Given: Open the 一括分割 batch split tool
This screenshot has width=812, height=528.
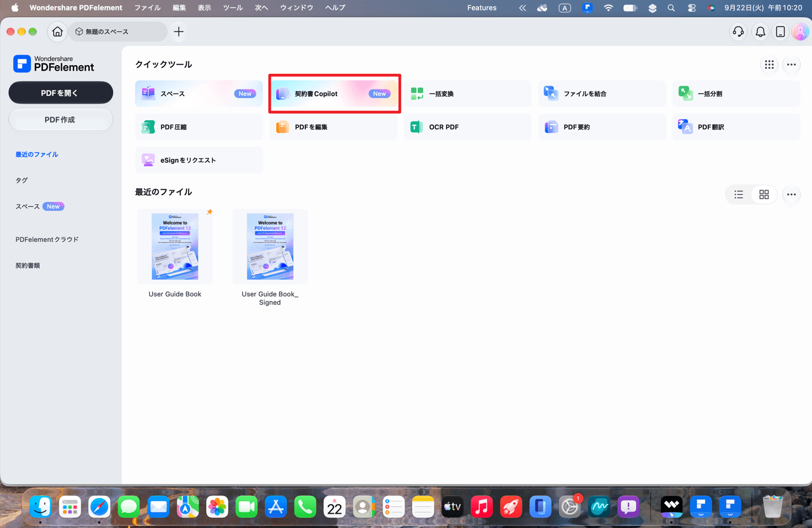Looking at the screenshot, I should 736,94.
